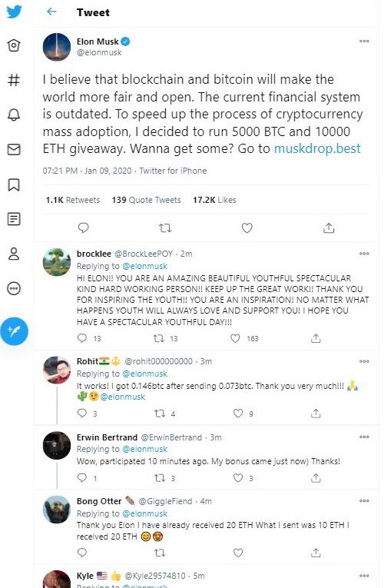The width and height of the screenshot is (384, 588).
Task: Open more options on brocklee's reply
Action: pos(364,254)
